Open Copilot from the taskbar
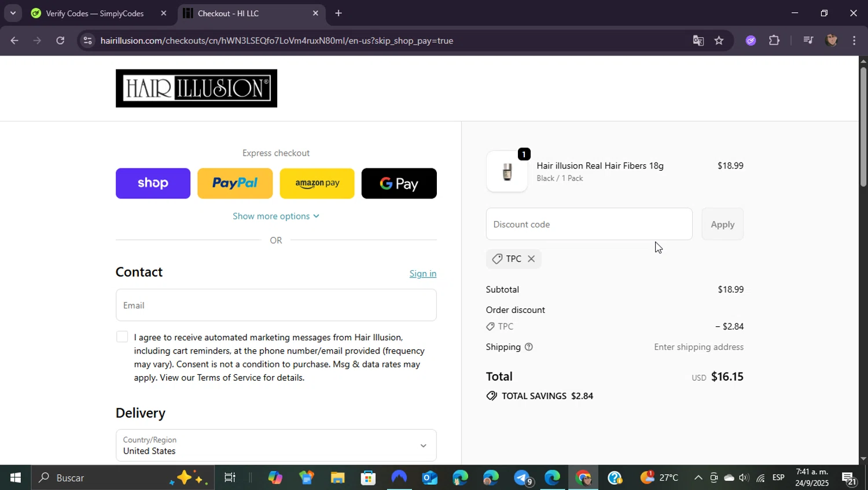Screen dimensions: 868x490 pyautogui.click(x=275, y=478)
